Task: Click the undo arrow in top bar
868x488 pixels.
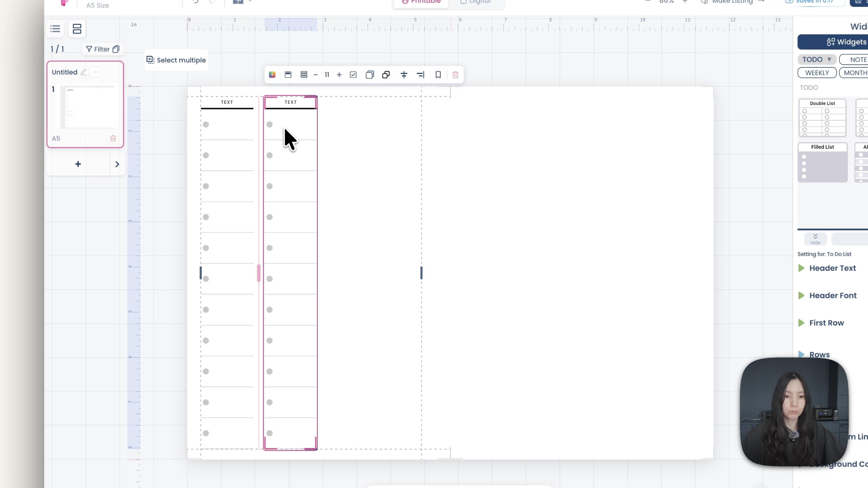Action: [195, 2]
